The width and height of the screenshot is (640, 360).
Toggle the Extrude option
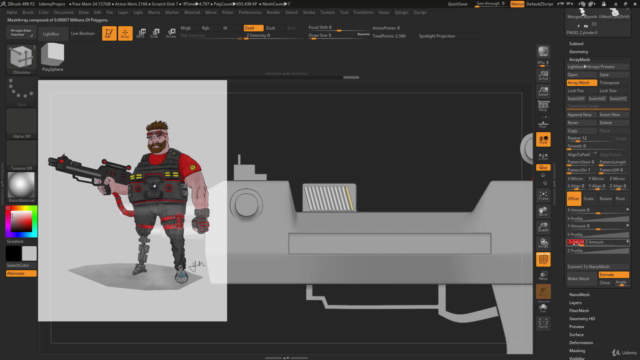[x=613, y=275]
